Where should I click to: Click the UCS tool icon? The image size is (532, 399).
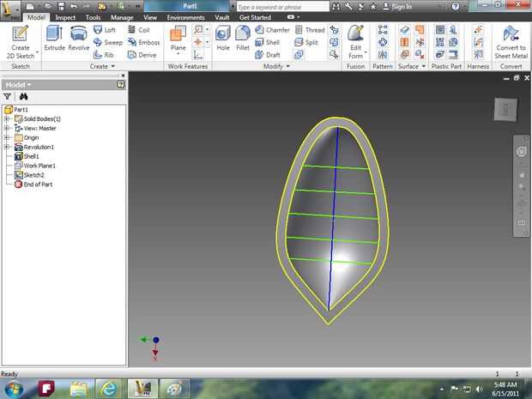198,55
